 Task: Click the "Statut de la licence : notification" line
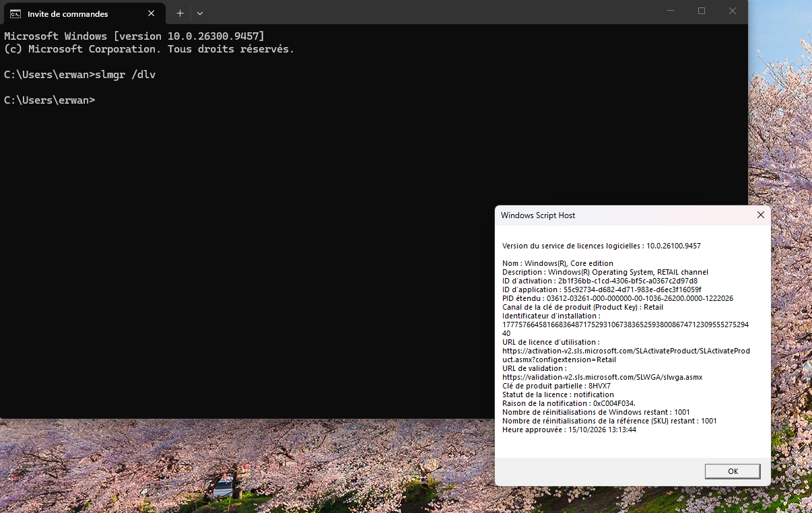point(558,395)
